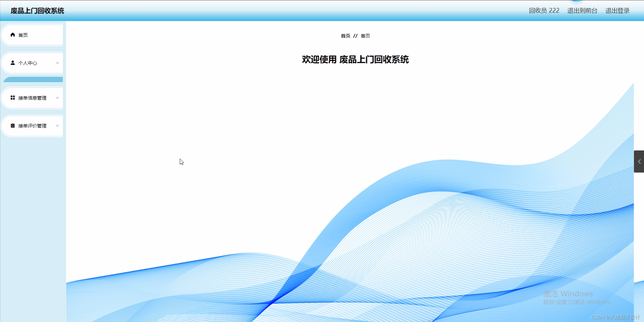Open the dark side panel arrow at right edge
Image resolution: width=644 pixels, height=322 pixels.
639,162
